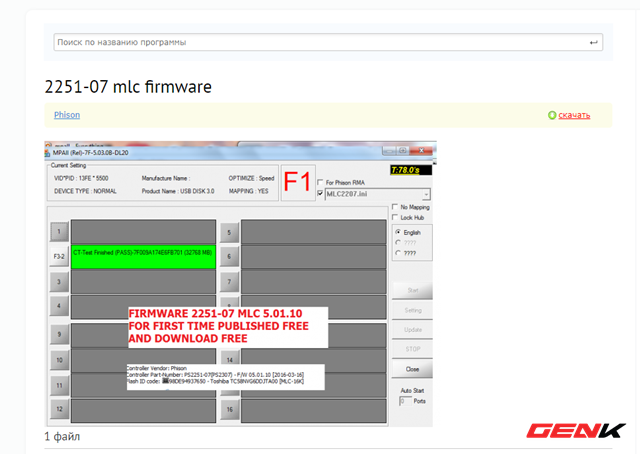Open the Phison category link
This screenshot has height=454, width=640.
(x=67, y=115)
